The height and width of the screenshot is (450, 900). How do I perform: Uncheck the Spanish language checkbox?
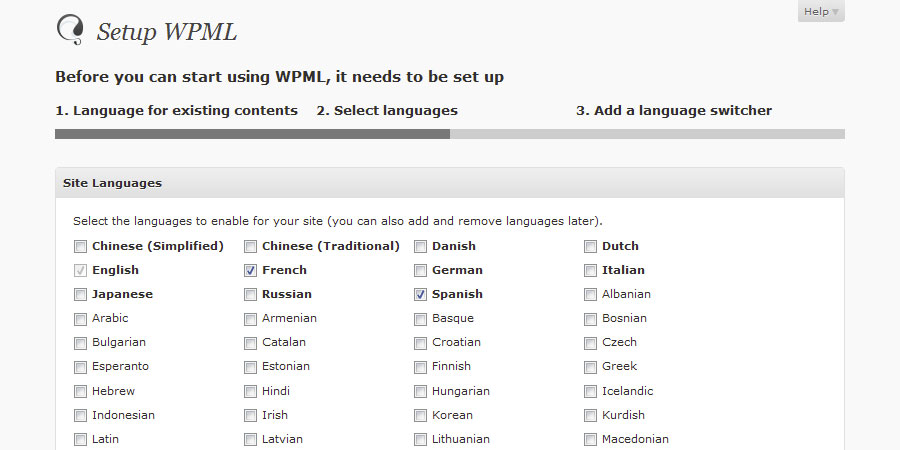point(420,294)
